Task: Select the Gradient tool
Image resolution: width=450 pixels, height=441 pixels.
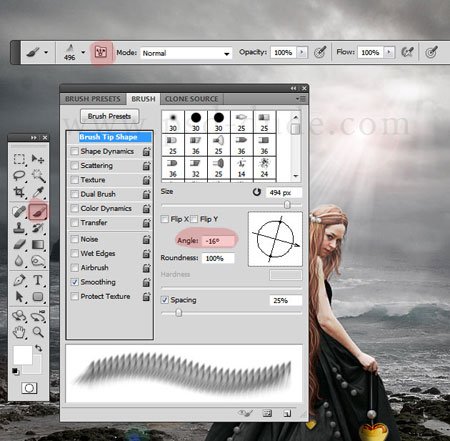Action: pyautogui.click(x=38, y=244)
